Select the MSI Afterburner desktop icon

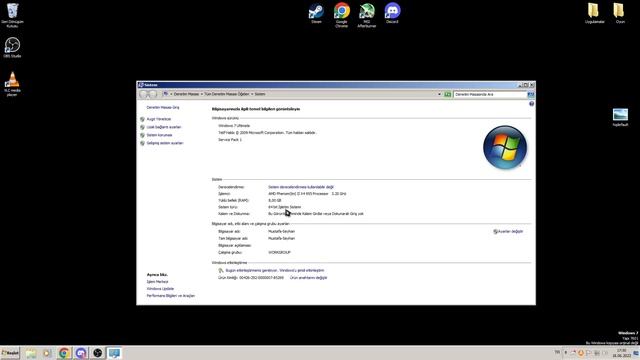(x=367, y=15)
